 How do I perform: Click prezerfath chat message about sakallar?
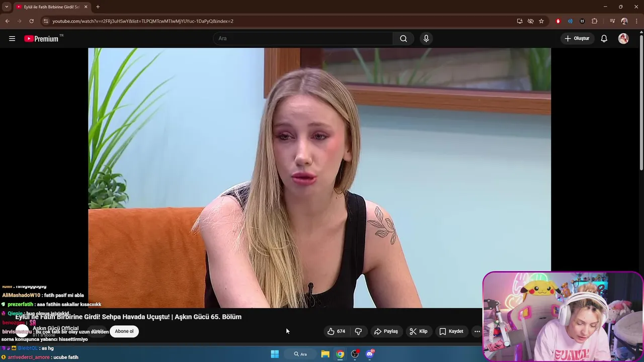[51, 304]
